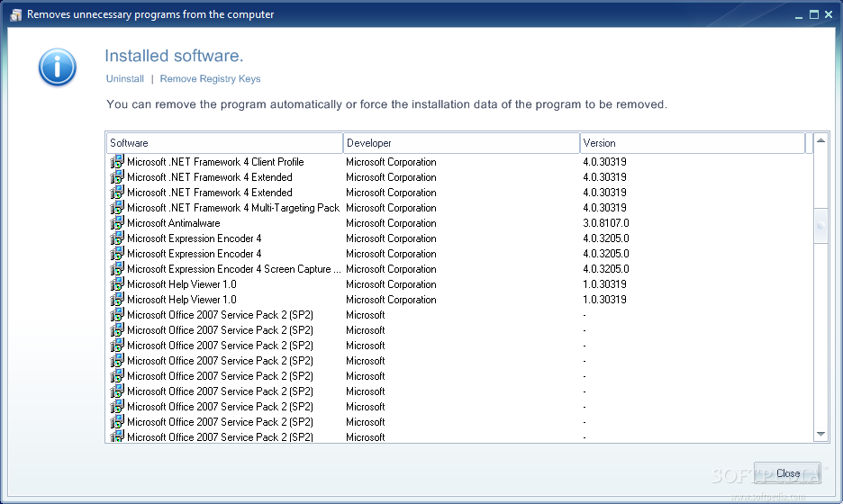The image size is (843, 504).
Task: Select Microsoft .NET Framework 4 Multi-Targeting Pack
Action: pyautogui.click(x=232, y=208)
